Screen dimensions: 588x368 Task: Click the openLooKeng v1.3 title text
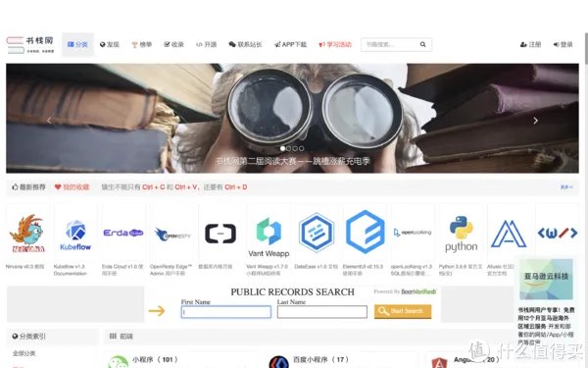pos(412,270)
